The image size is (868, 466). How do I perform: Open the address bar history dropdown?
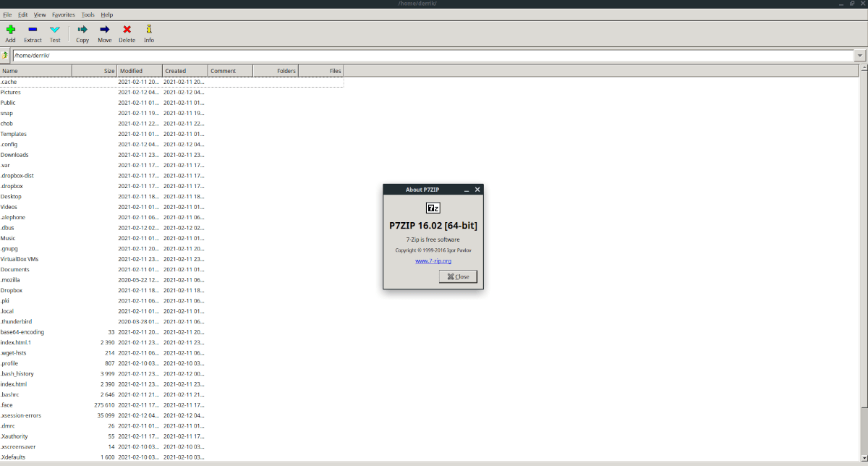click(x=860, y=54)
